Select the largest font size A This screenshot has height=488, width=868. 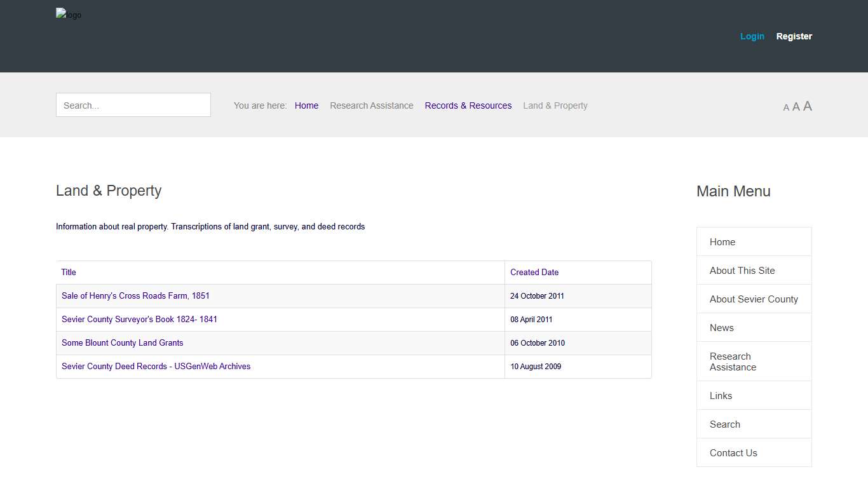[x=807, y=106]
